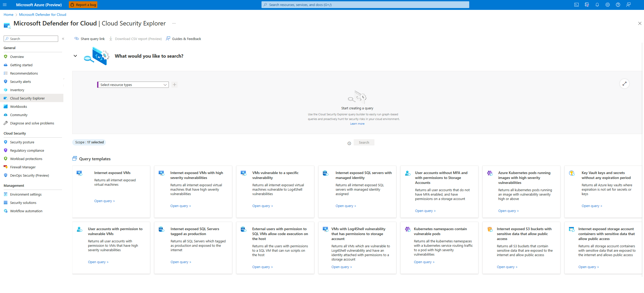Click the Regulatory compliance icon

pyautogui.click(x=6, y=150)
